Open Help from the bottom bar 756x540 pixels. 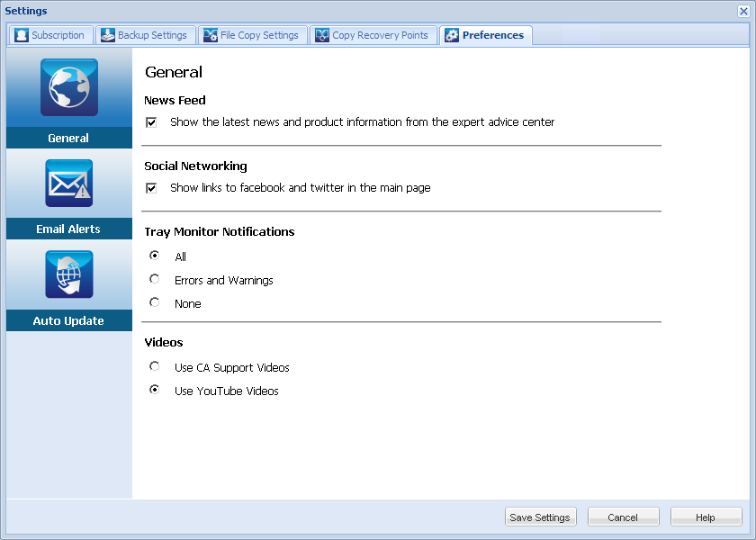(x=706, y=517)
